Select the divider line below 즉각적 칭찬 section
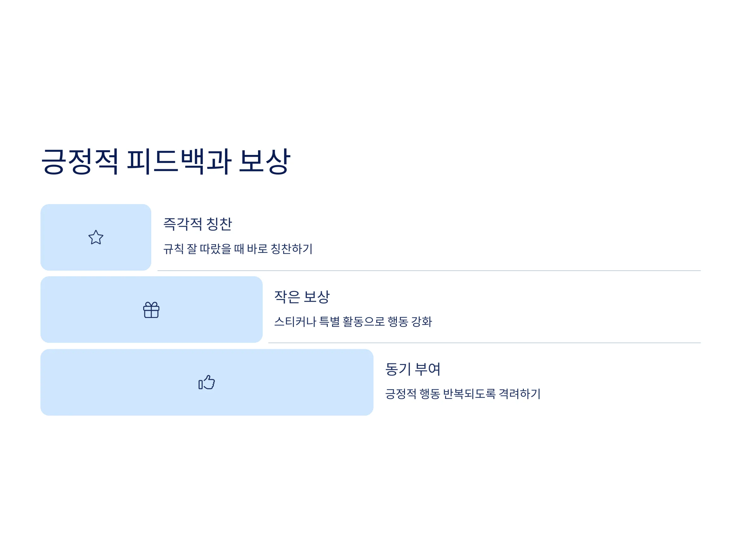This screenshot has height=560, width=747. tap(429, 271)
